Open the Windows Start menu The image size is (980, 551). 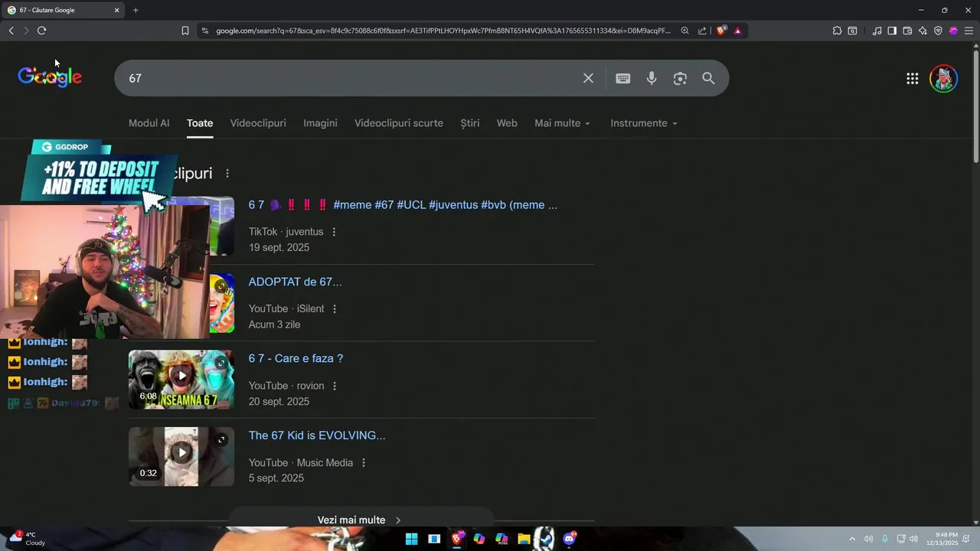tap(411, 539)
